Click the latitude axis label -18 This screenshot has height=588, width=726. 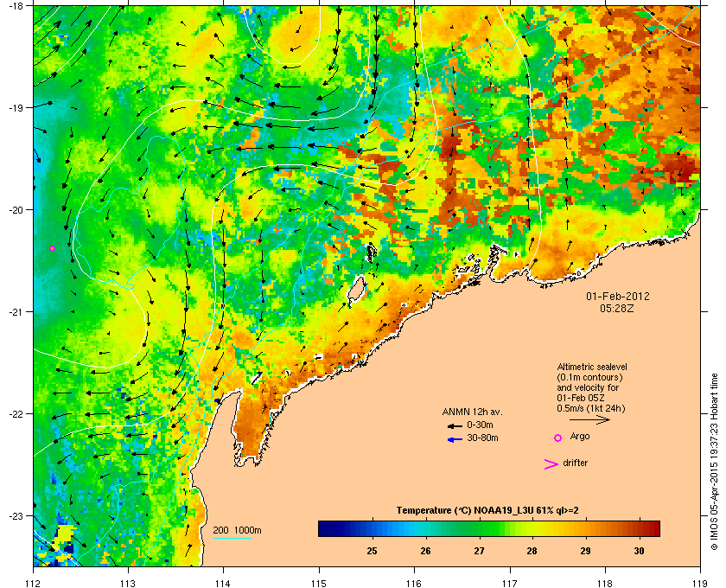16,6
